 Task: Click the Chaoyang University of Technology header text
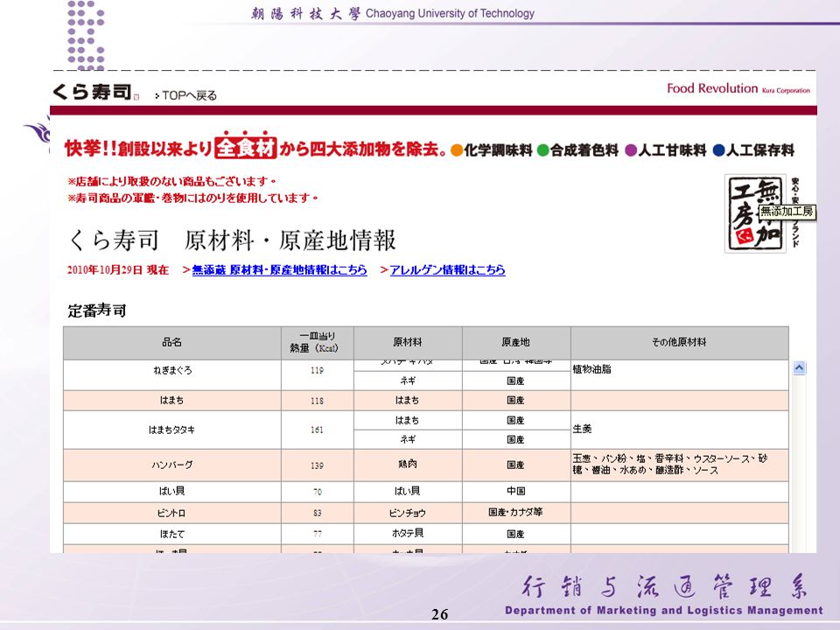coord(450,13)
